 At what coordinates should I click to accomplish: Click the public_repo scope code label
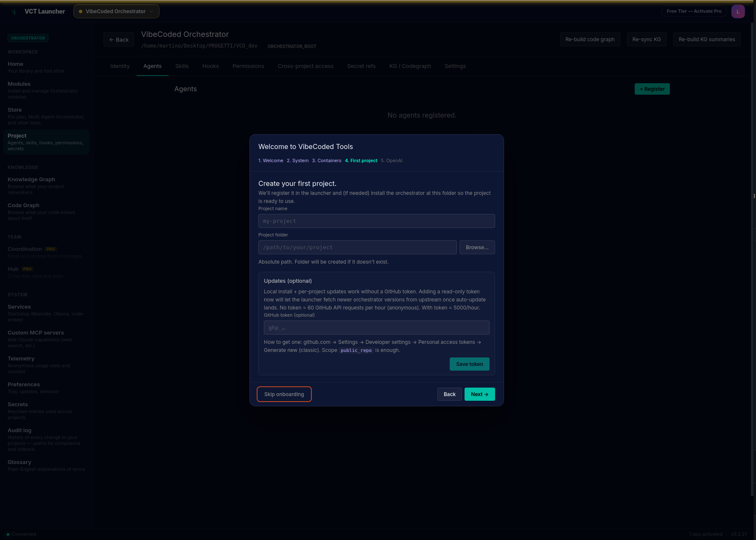point(356,351)
